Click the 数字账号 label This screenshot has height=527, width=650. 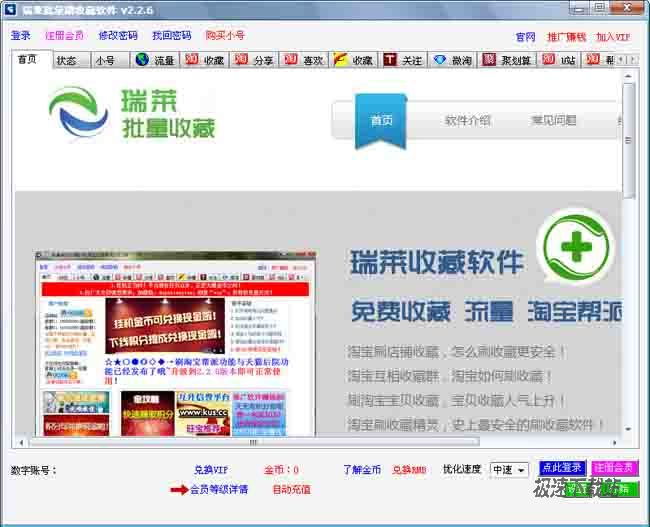pyautogui.click(x=34, y=471)
